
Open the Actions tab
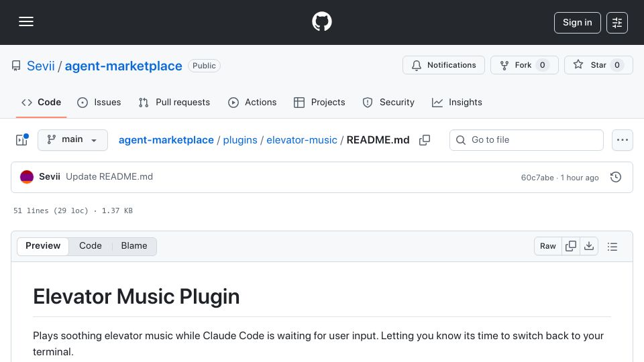252,102
